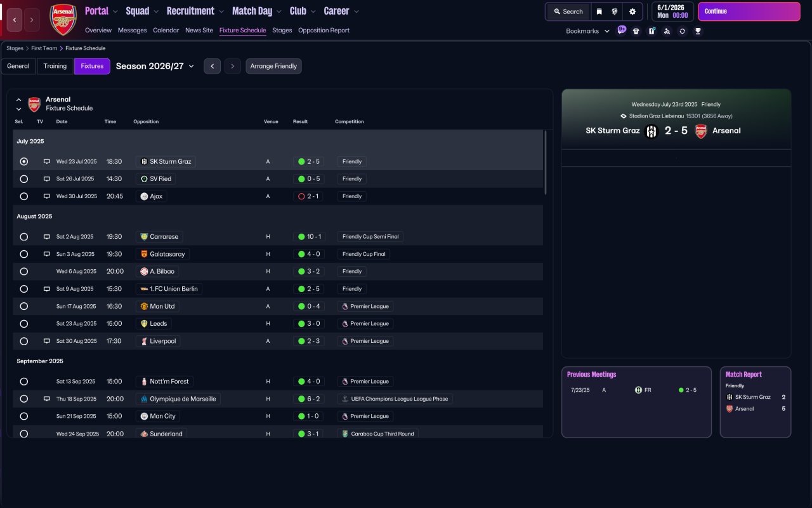
Task: Click the red loss indicator for Ajax 2 - 1
Action: [301, 196]
